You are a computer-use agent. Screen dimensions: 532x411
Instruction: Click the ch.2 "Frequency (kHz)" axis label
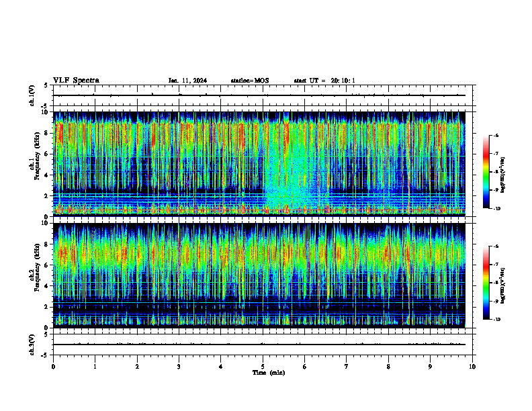pos(37,267)
